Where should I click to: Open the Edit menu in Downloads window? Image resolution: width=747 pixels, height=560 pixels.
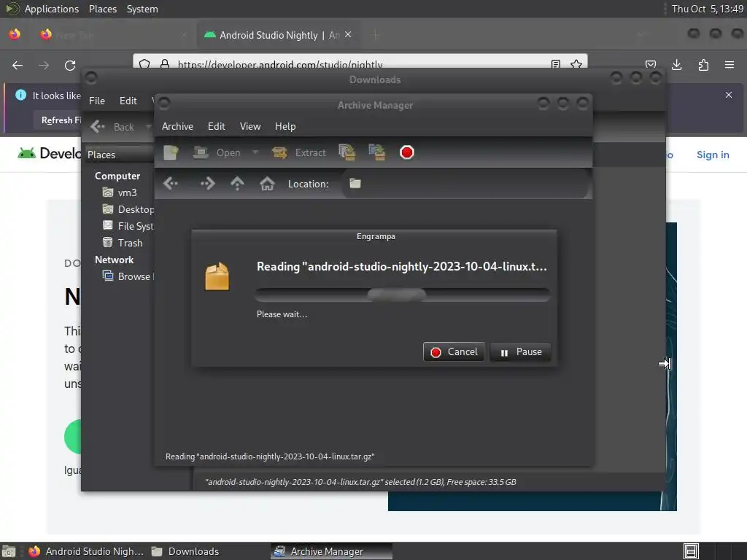click(128, 101)
